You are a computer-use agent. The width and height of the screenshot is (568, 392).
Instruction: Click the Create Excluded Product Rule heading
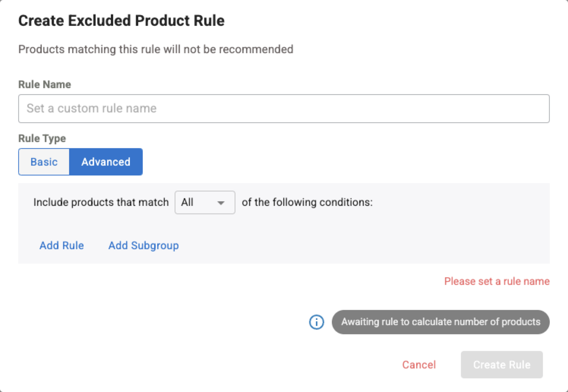(121, 21)
